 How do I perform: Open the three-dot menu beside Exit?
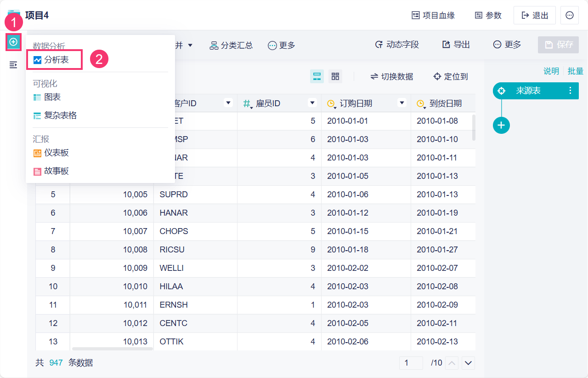(x=570, y=15)
